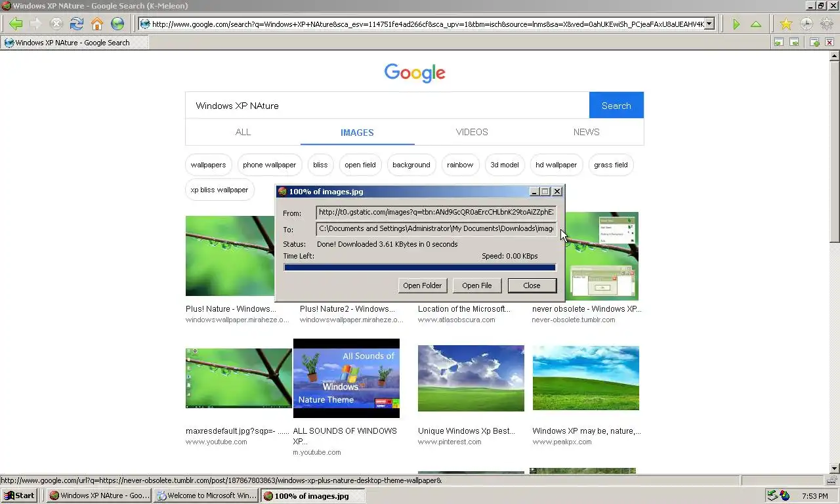840x504 pixels.
Task: Switch to the IMAGES search tab
Action: [357, 132]
